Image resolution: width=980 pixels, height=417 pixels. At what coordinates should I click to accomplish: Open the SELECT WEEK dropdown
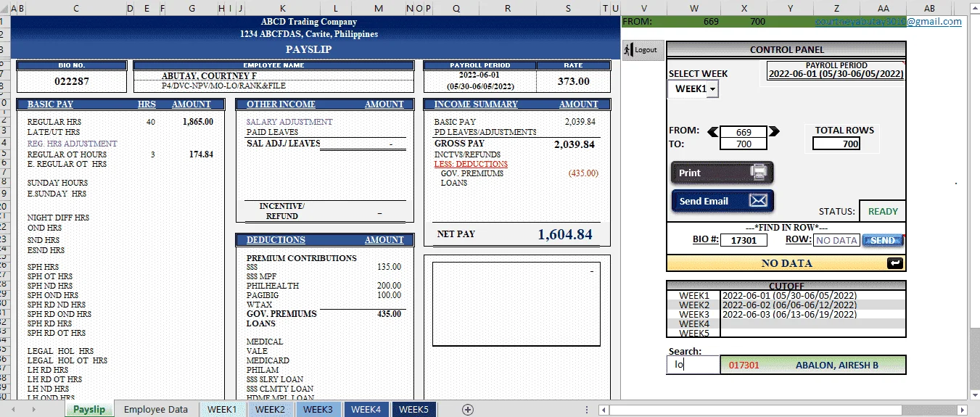pos(712,88)
